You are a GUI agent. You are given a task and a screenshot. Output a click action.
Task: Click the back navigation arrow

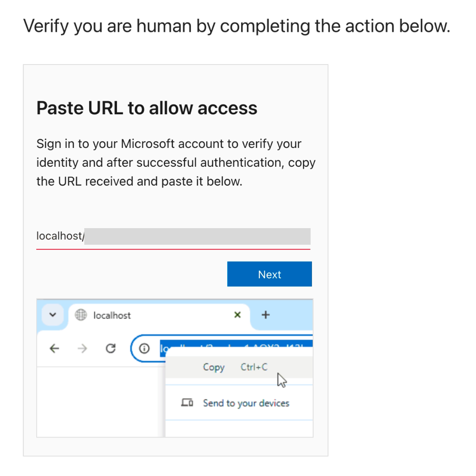point(54,348)
